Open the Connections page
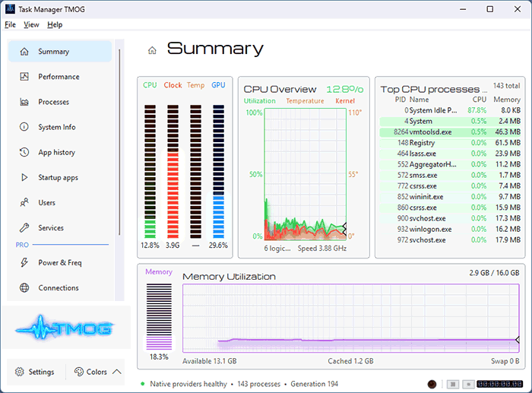Viewport: 532px width, 393px height. click(60, 288)
